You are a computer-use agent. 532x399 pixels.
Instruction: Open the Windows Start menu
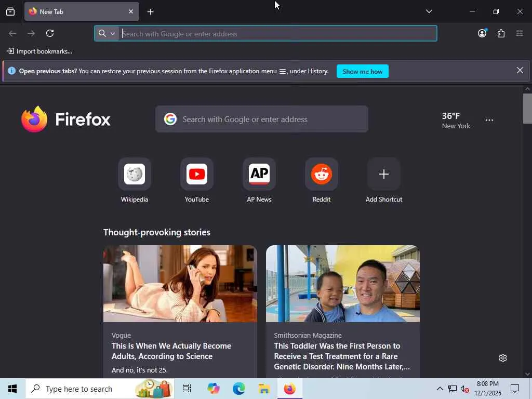coord(12,389)
